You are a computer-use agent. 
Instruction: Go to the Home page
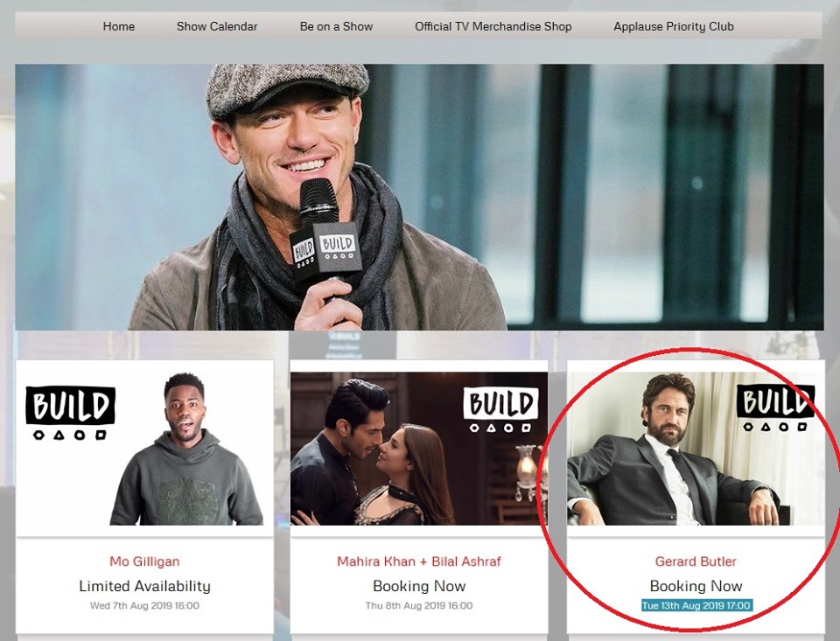[x=119, y=26]
